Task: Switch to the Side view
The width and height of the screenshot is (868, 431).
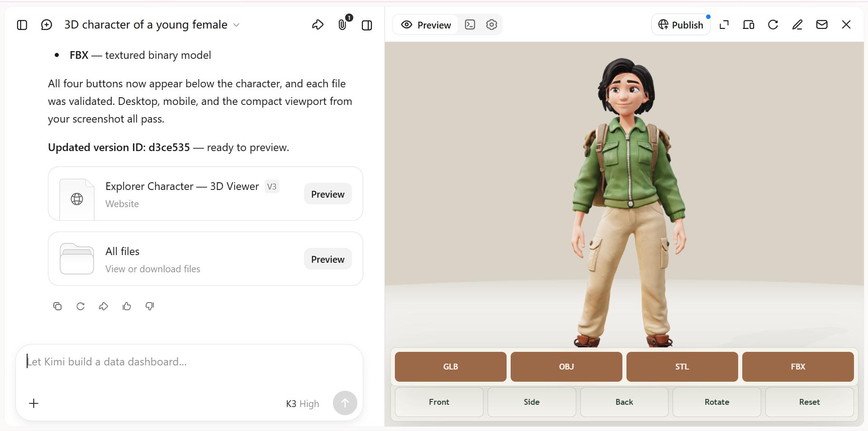Action: pos(531,402)
